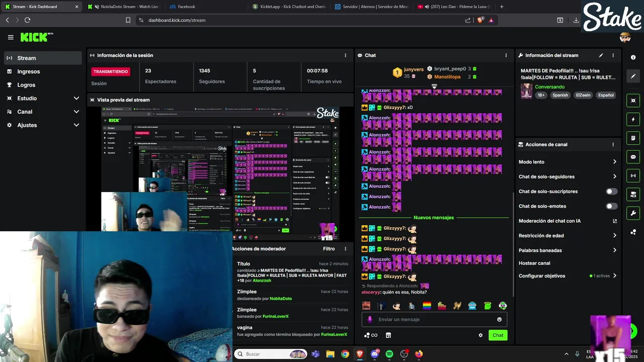This screenshot has height=362, width=644.
Task: Click the screen capture frame icon in the right sidebar
Action: pos(633,101)
